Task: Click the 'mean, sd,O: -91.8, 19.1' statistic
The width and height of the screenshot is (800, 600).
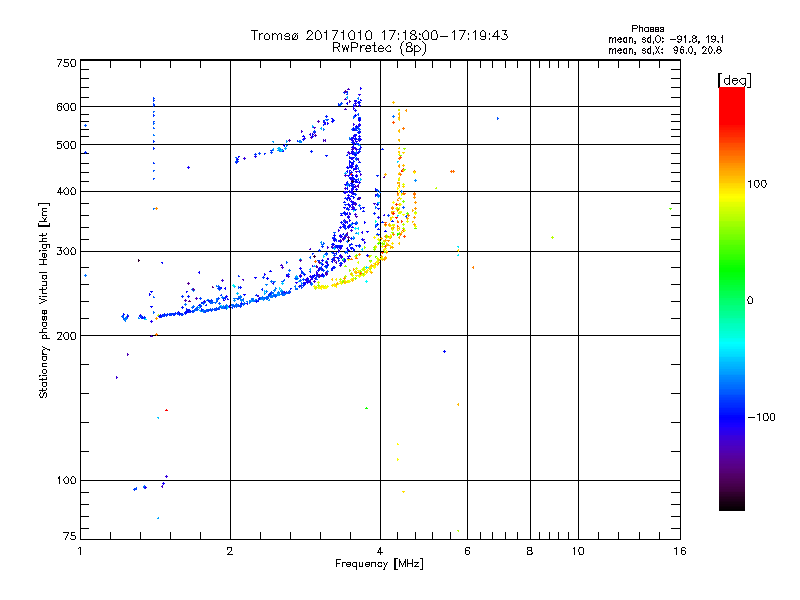Action: click(666, 39)
